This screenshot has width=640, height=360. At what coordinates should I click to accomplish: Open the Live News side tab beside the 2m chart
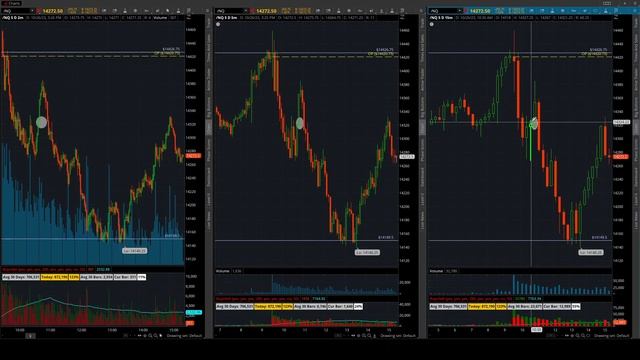[209, 220]
